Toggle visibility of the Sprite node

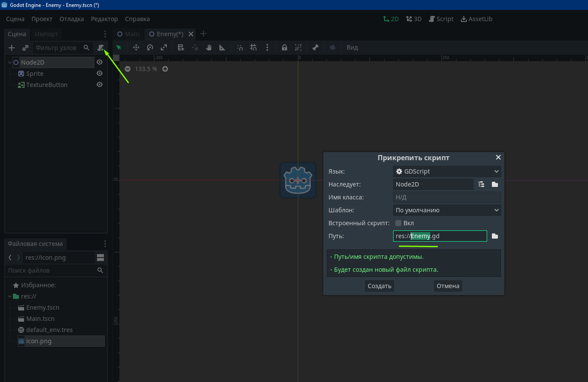click(x=100, y=74)
